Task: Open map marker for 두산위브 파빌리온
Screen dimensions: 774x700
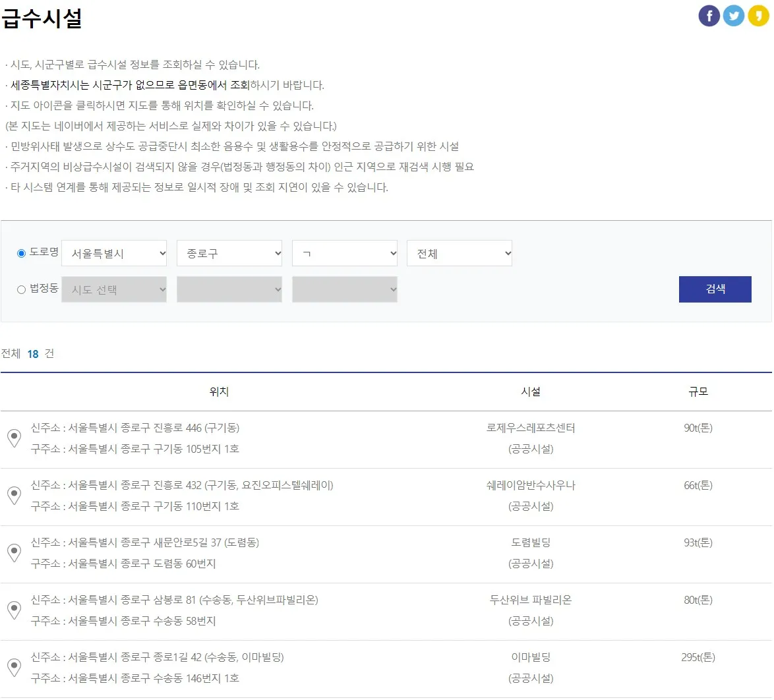Action: click(x=14, y=610)
